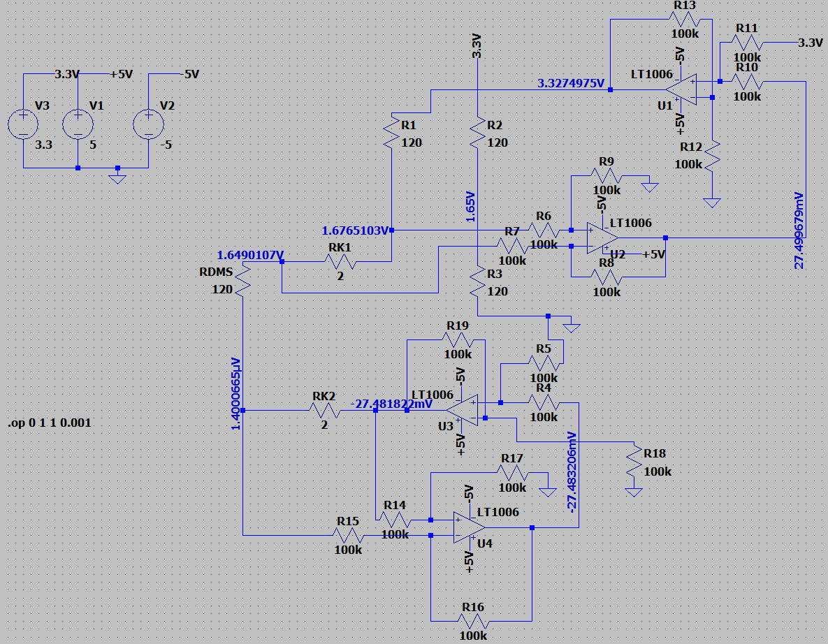The height and width of the screenshot is (644, 828).
Task: Select resistor R19 symbol
Action: pos(457,340)
